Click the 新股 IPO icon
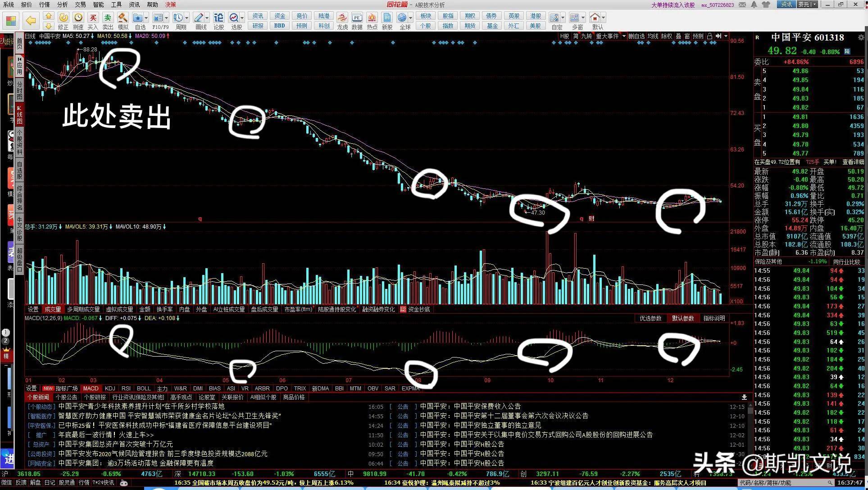The image size is (868, 490). click(387, 18)
